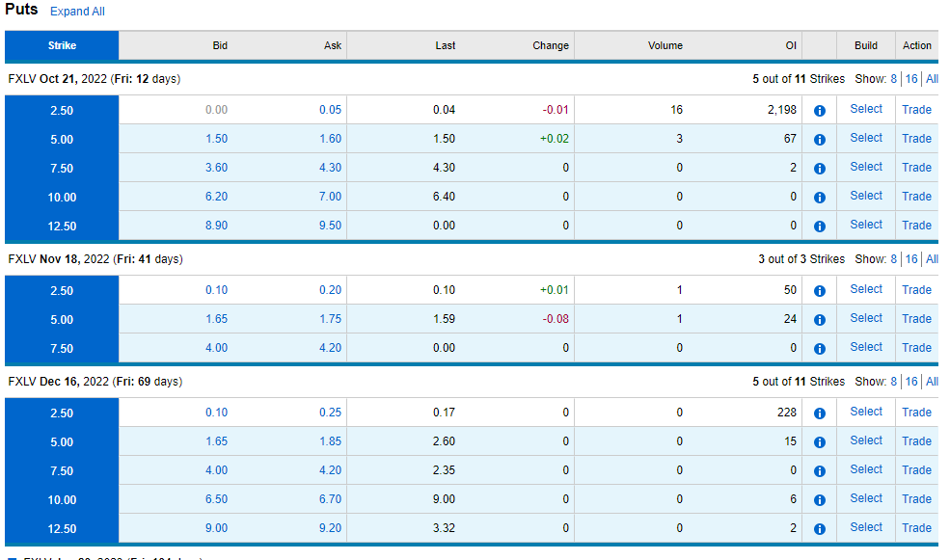Open info icon for Oct 21 12.50 put

point(819,227)
